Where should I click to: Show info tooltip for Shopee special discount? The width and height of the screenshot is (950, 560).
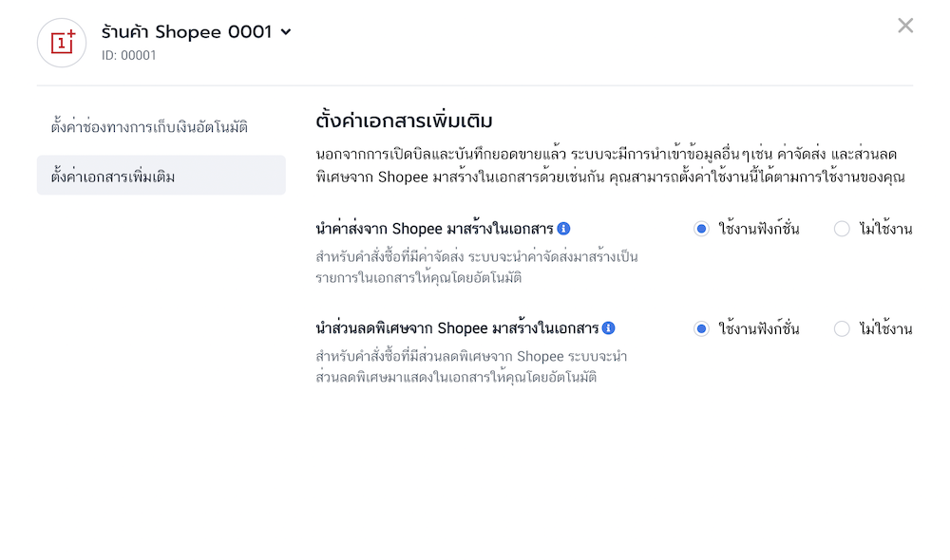pyautogui.click(x=609, y=328)
